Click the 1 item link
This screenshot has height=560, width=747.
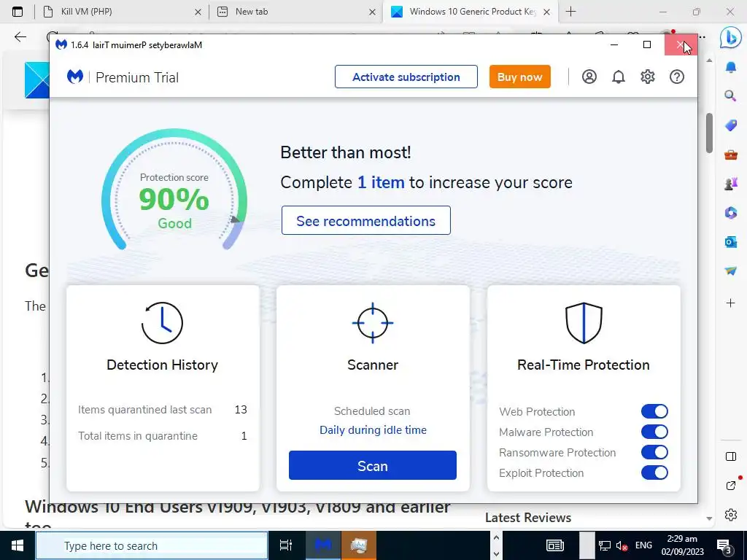coord(381,182)
